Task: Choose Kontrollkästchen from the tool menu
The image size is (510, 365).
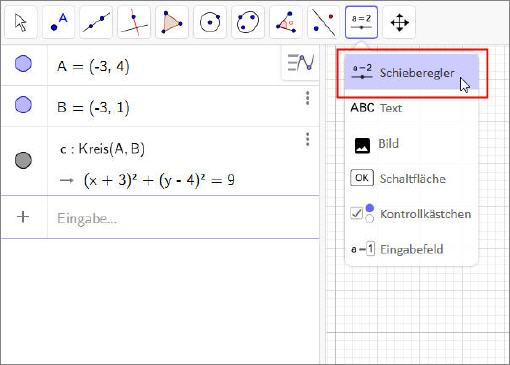Action: click(411, 214)
